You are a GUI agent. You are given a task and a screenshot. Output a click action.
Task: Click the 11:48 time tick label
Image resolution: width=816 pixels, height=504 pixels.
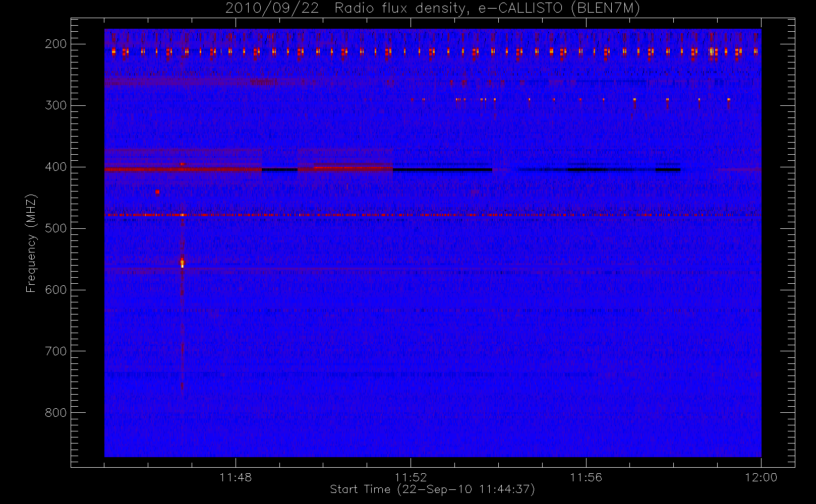coord(236,477)
